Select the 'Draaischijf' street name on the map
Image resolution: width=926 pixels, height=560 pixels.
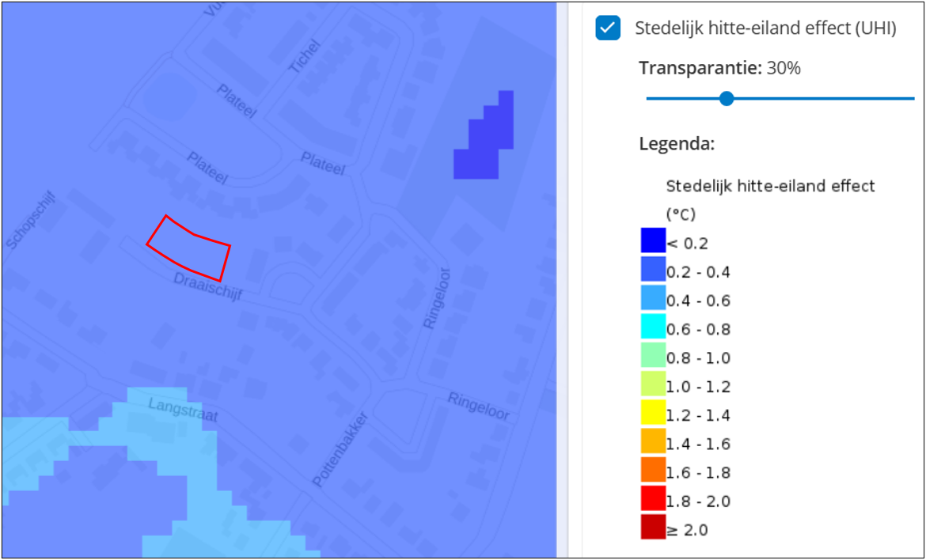[208, 287]
